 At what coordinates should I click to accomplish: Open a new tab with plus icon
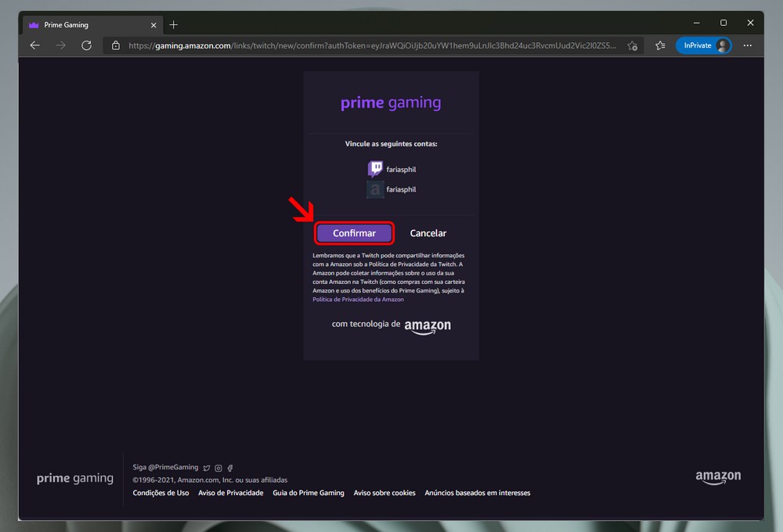(173, 25)
